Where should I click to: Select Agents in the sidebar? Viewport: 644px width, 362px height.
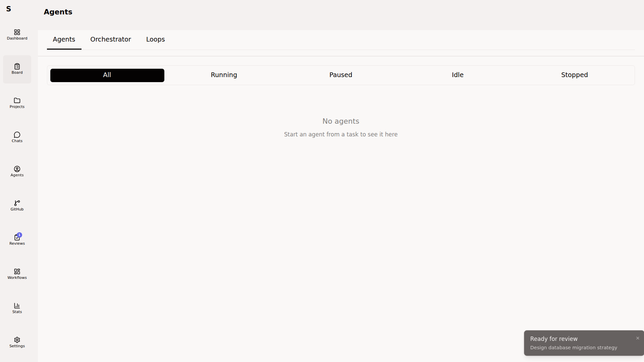click(17, 171)
